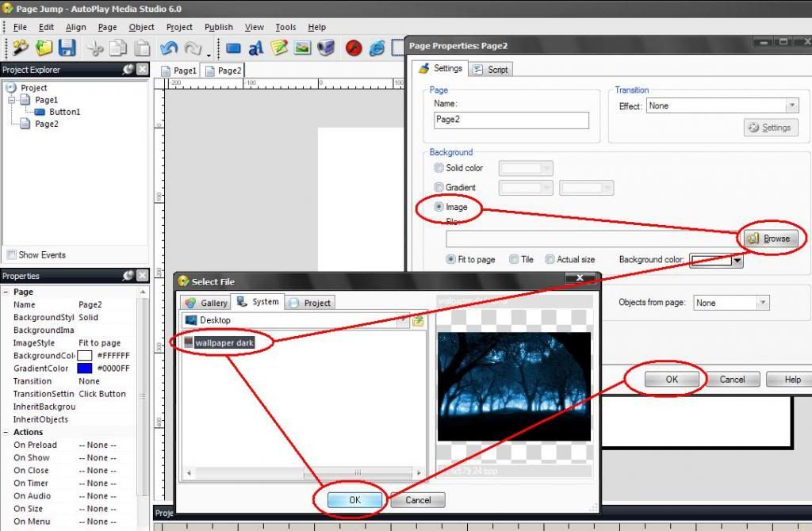Screen dimensions: 812x531
Task: Open the Publish menu
Action: click(218, 27)
